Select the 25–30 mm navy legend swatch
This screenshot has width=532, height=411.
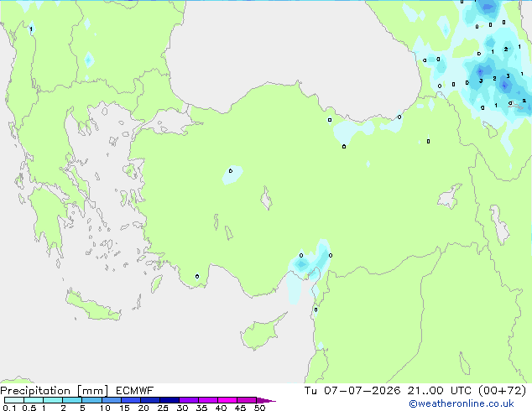[x=169, y=400]
